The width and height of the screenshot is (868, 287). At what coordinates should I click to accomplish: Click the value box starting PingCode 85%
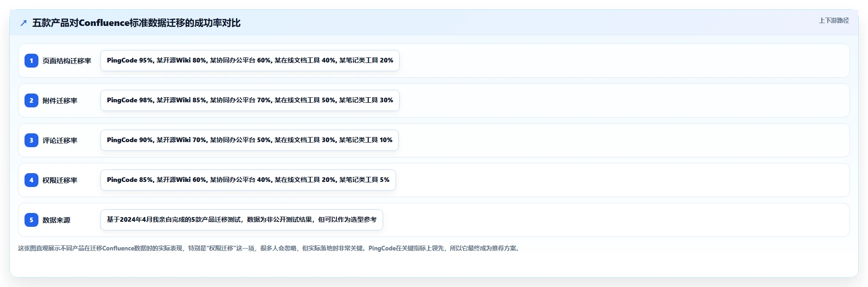(248, 180)
